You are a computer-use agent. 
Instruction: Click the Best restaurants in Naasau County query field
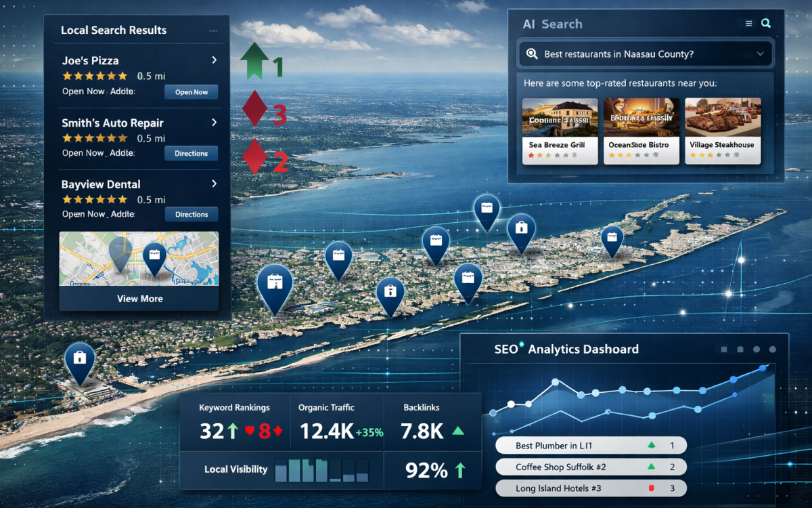click(646, 54)
